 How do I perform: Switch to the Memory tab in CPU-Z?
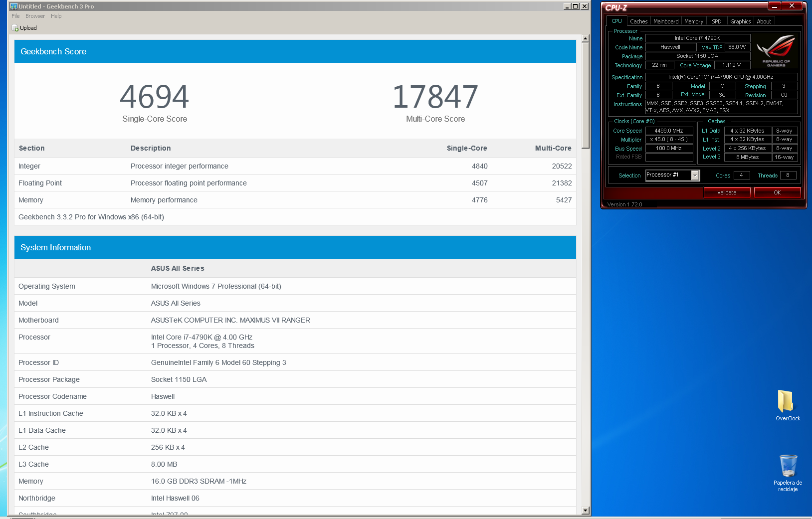(x=693, y=21)
